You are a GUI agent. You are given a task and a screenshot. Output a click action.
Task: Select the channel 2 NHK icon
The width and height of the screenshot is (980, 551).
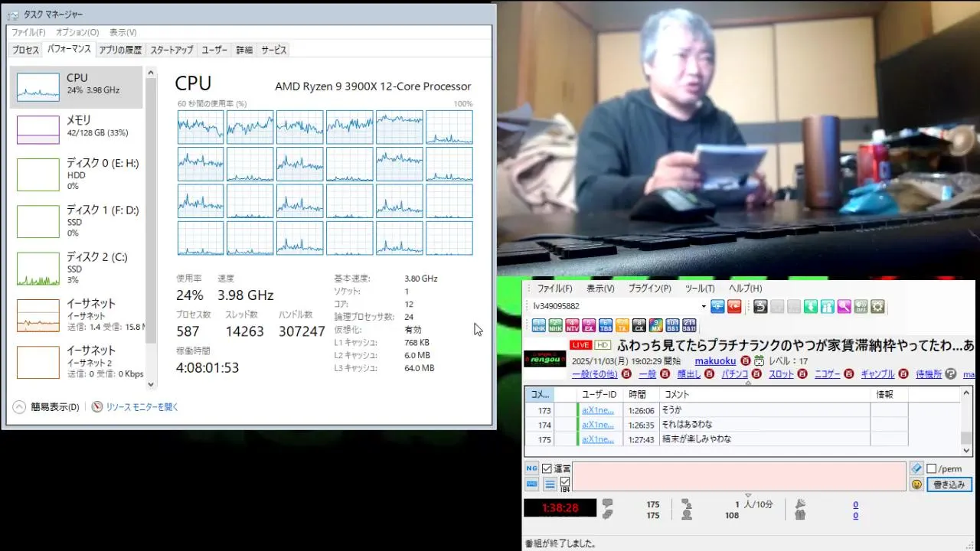click(555, 325)
